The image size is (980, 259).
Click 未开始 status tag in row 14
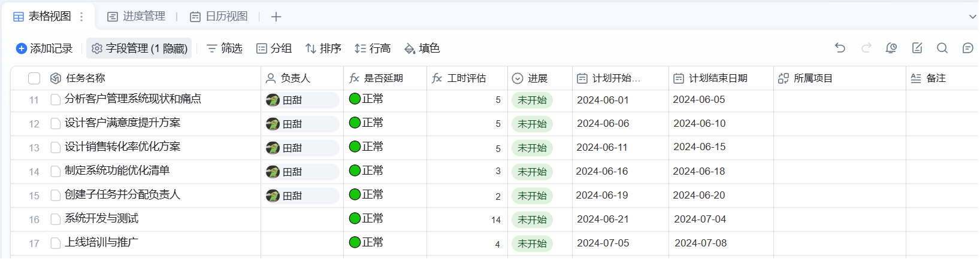(532, 172)
